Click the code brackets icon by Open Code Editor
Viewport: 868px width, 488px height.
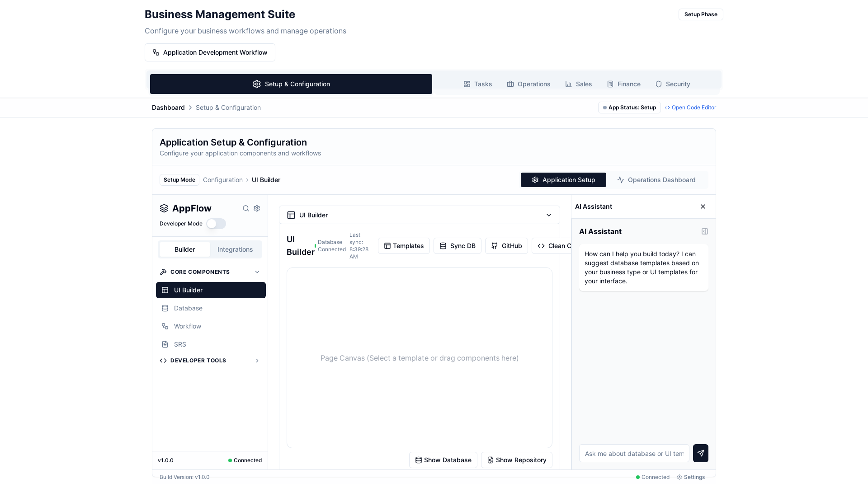[x=667, y=108]
